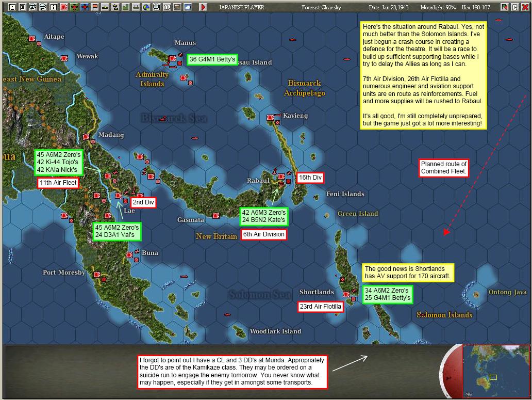This screenshot has height=400, width=532.
Task: Click the 'C' icon in top right
Action: [514, 7]
